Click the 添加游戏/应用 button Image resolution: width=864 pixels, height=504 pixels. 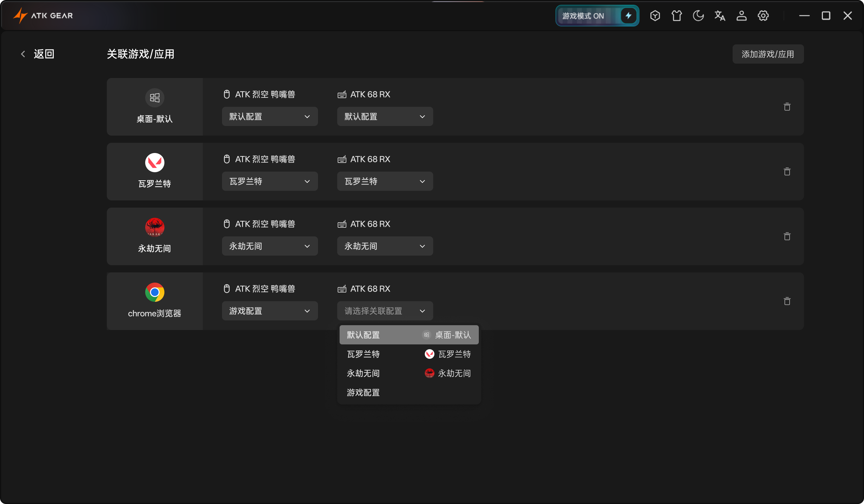point(768,54)
